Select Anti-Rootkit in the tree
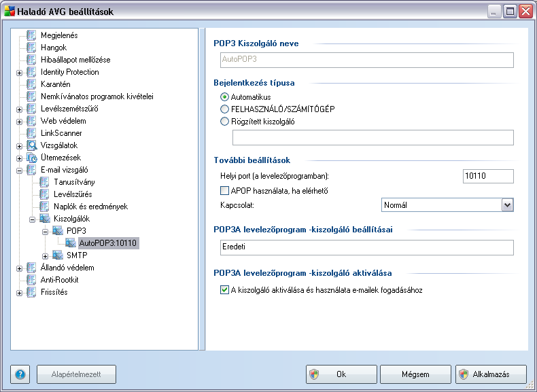 pyautogui.click(x=60, y=280)
